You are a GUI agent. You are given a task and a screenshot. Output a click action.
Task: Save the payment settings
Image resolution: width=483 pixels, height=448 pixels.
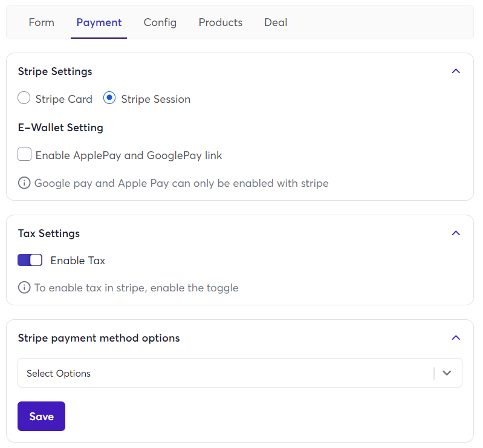coord(41,417)
